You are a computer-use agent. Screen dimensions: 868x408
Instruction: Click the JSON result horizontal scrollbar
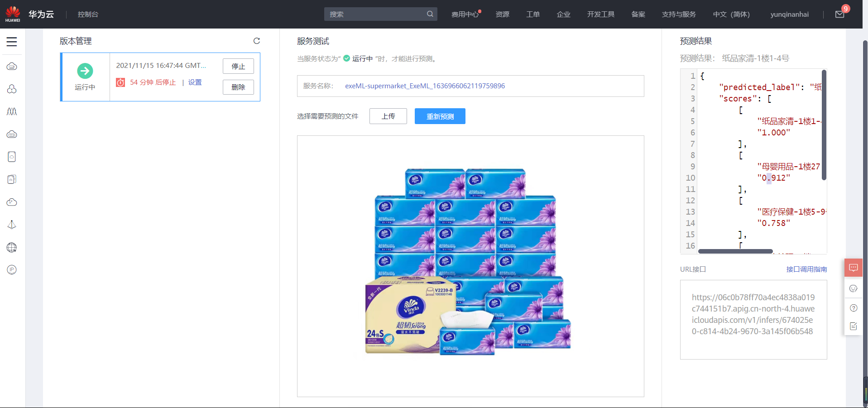735,251
